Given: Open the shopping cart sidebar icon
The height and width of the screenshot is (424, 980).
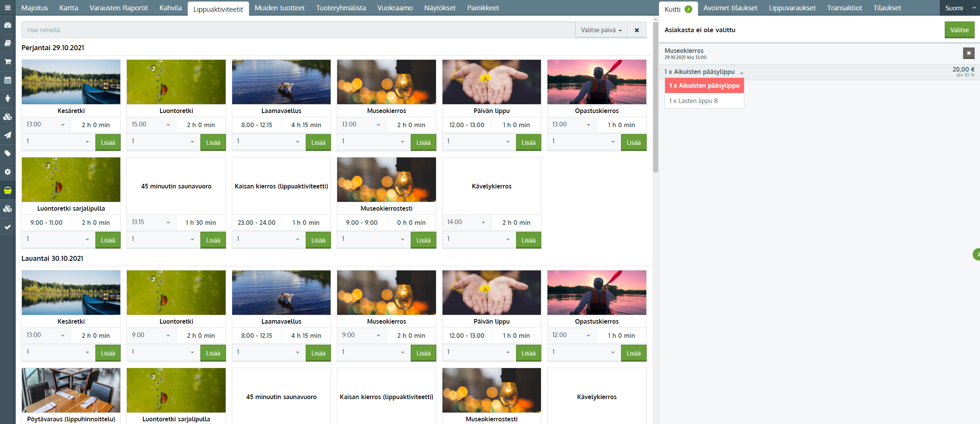Looking at the screenshot, I should coord(8,62).
